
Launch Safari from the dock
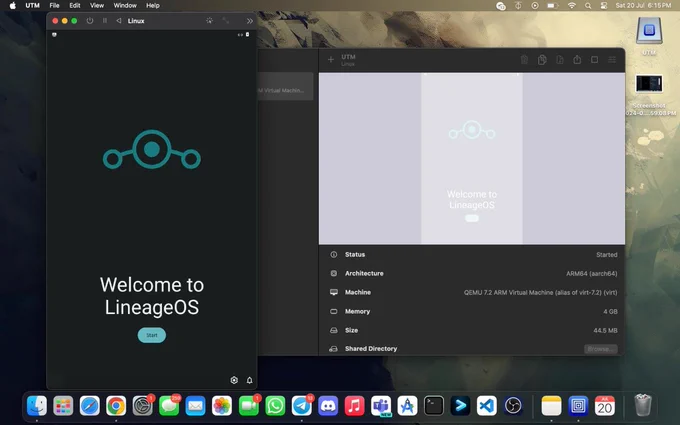point(90,406)
